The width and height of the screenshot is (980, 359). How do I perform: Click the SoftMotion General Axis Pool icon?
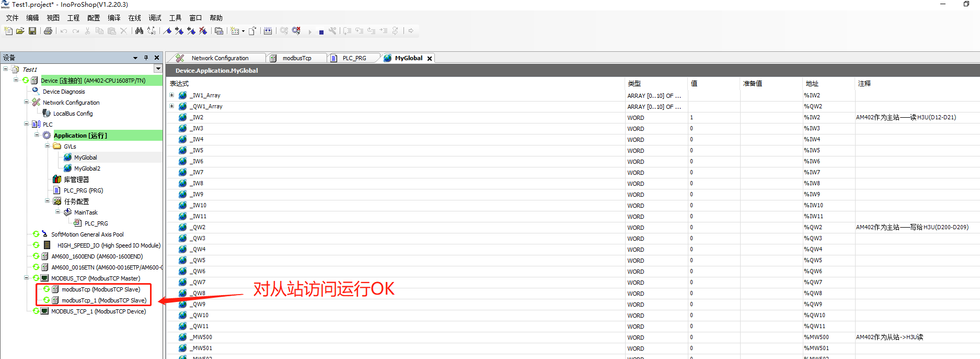tap(45, 234)
